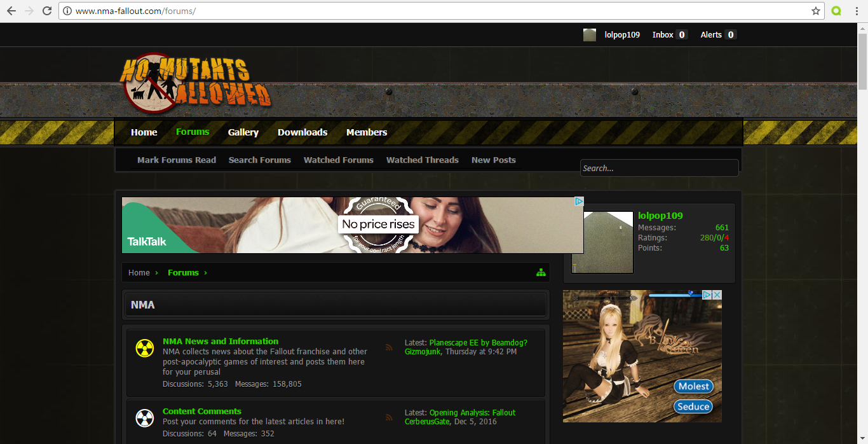The width and height of the screenshot is (868, 444).
Task: Focus the Search input field
Action: [x=660, y=168]
